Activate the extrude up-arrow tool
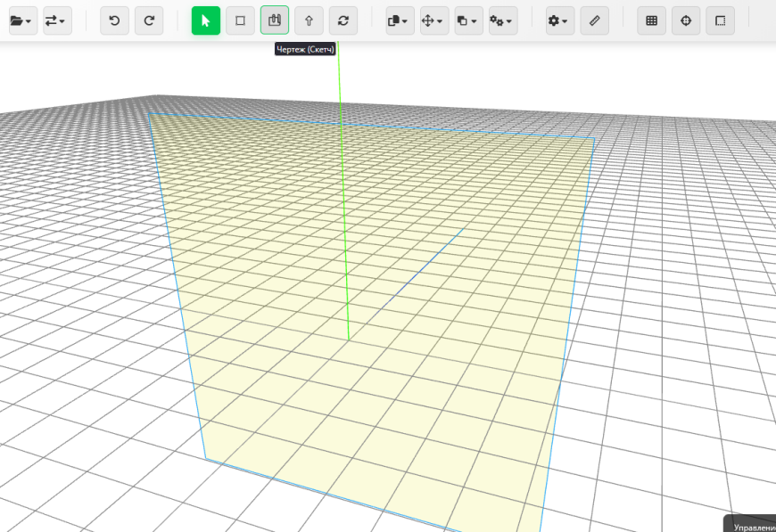Image resolution: width=776 pixels, height=532 pixels. point(309,20)
